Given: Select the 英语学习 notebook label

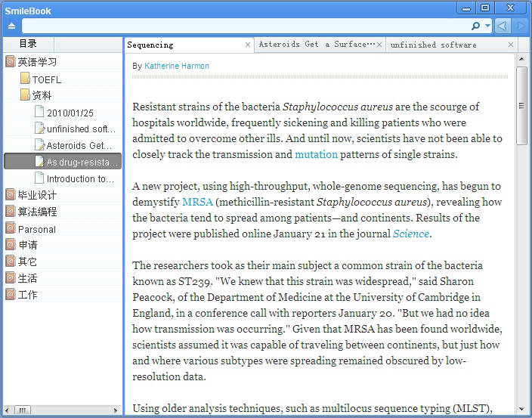Looking at the screenshot, I should (37, 62).
